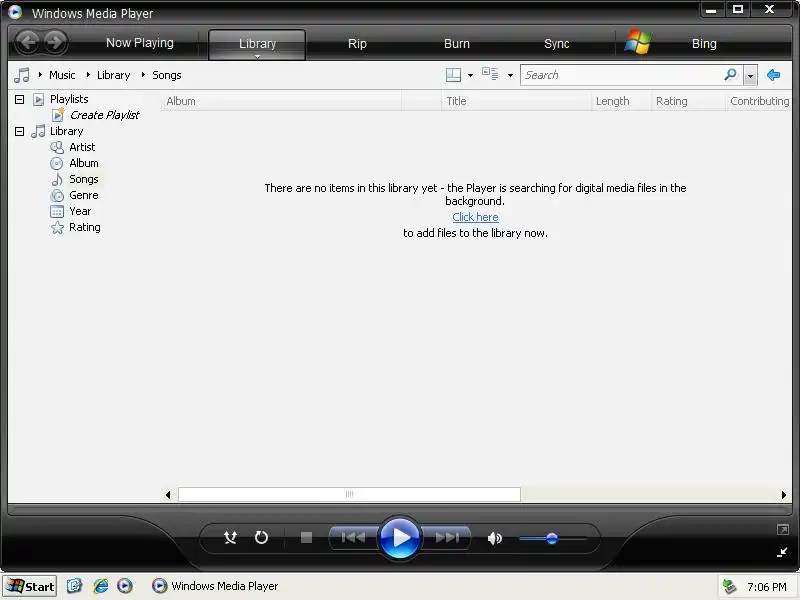This screenshot has height=600, width=800.
Task: Expand the Songs breadcrumb arrow
Action: coord(143,75)
